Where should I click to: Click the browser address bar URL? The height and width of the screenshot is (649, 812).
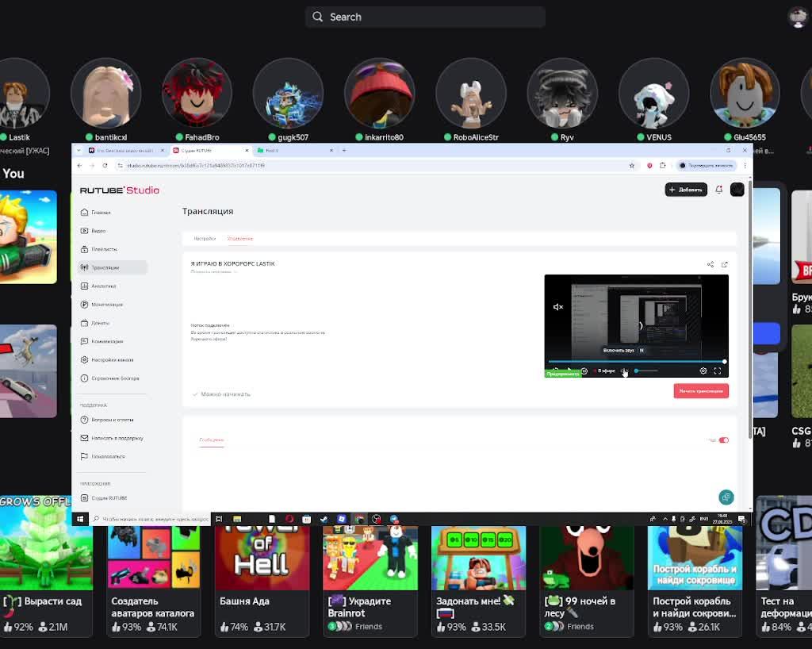pyautogui.click(x=196, y=166)
